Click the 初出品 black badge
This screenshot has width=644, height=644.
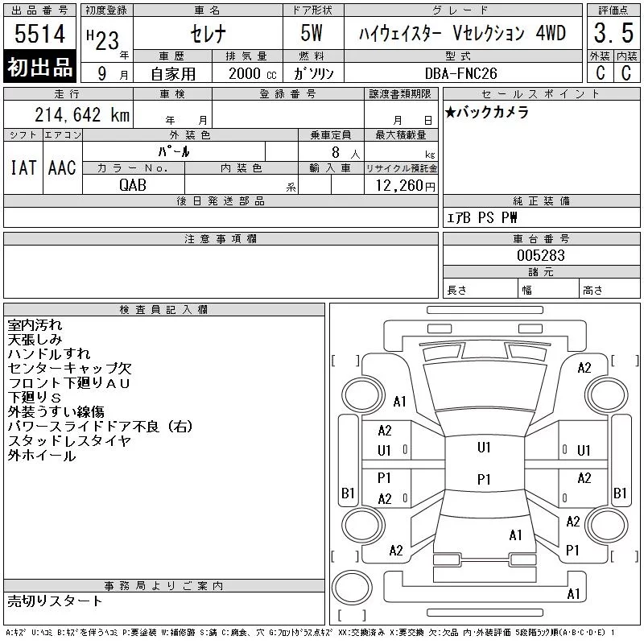[x=39, y=67]
